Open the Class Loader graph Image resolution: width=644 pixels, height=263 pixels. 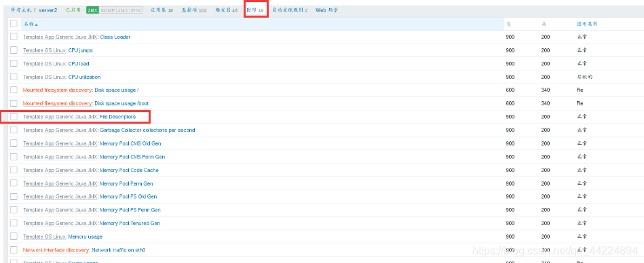(115, 37)
